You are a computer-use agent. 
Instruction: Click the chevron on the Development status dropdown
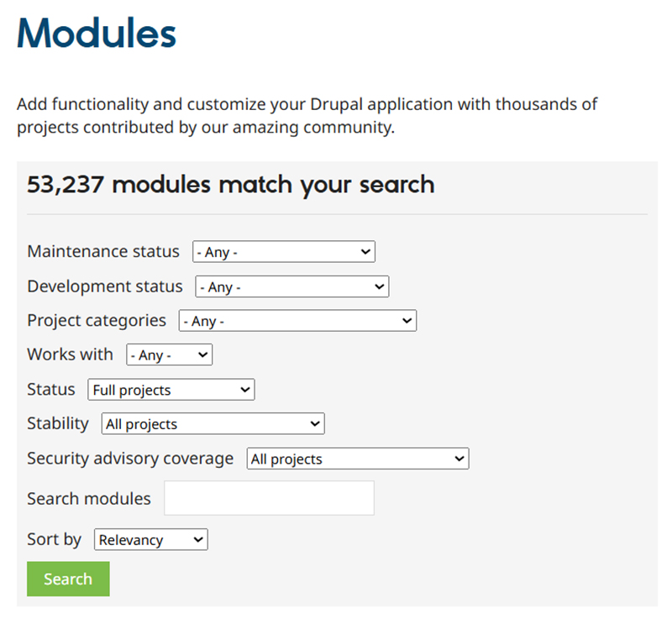coord(380,286)
